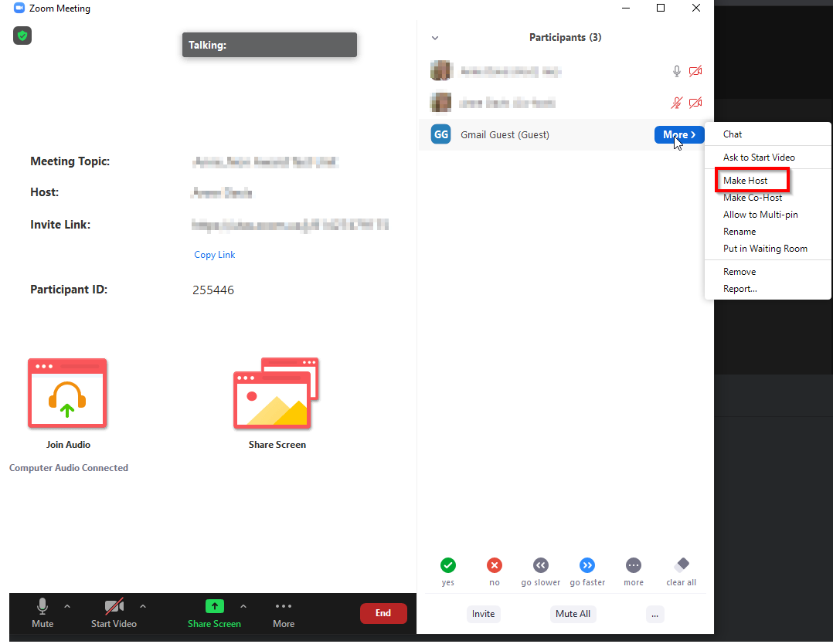Image resolution: width=833 pixels, height=644 pixels.
Task: Open the More dots in meeting toolbar
Action: (284, 605)
